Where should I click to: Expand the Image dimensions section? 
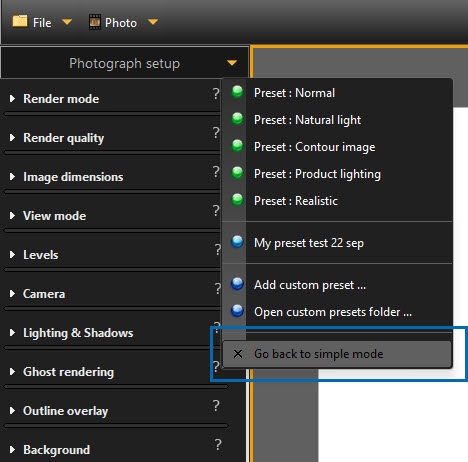point(12,177)
